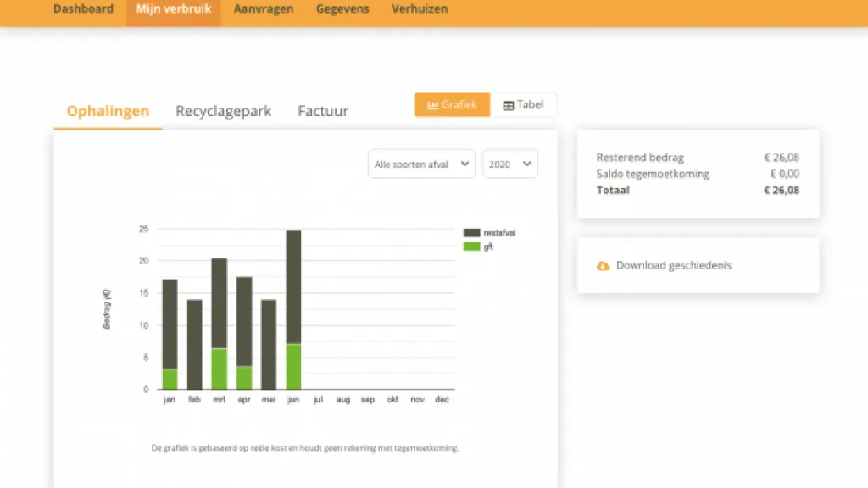Open the Verhuizen menu item
This screenshot has height=488, width=868.
(420, 9)
